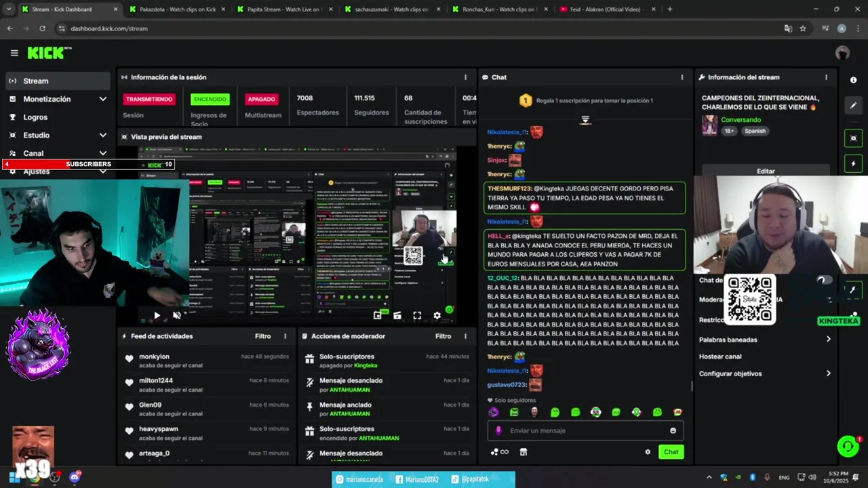This screenshot has width=868, height=488.
Task: Open options menu of Información del stream
Action: click(826, 77)
